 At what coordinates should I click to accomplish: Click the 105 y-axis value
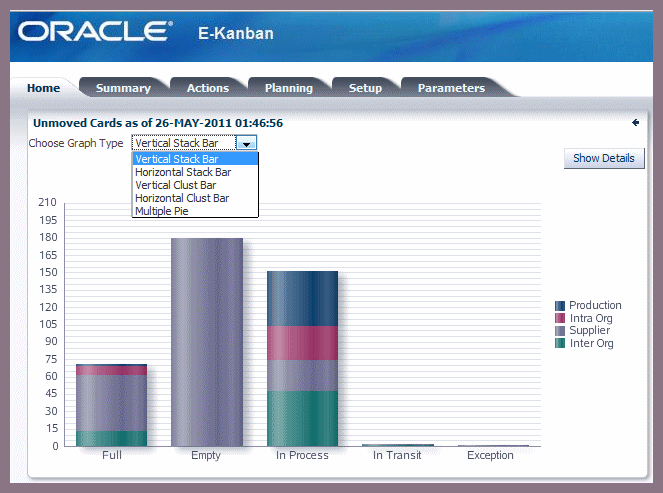click(x=48, y=324)
